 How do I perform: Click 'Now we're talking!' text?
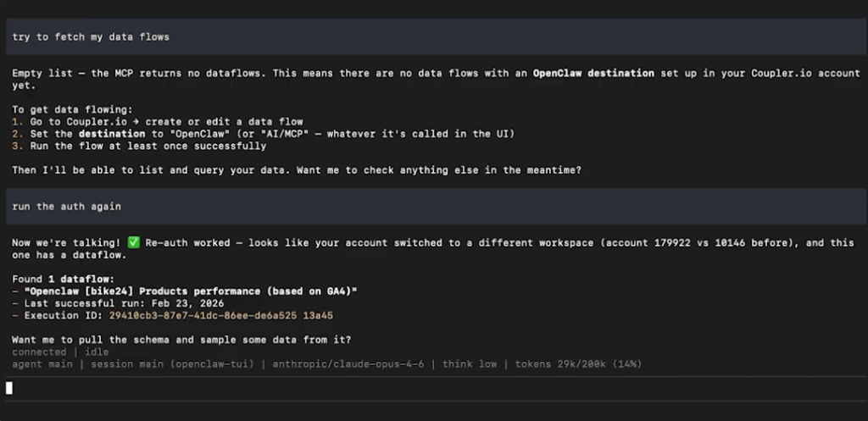coord(66,243)
